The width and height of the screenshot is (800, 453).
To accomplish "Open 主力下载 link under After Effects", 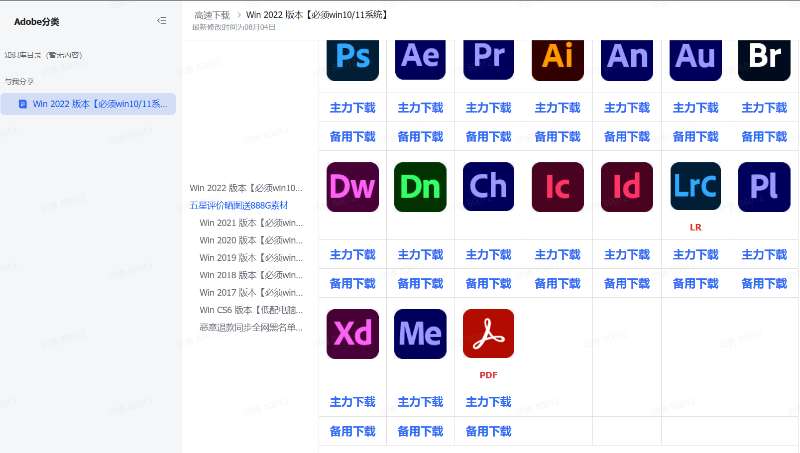I will click(x=420, y=108).
